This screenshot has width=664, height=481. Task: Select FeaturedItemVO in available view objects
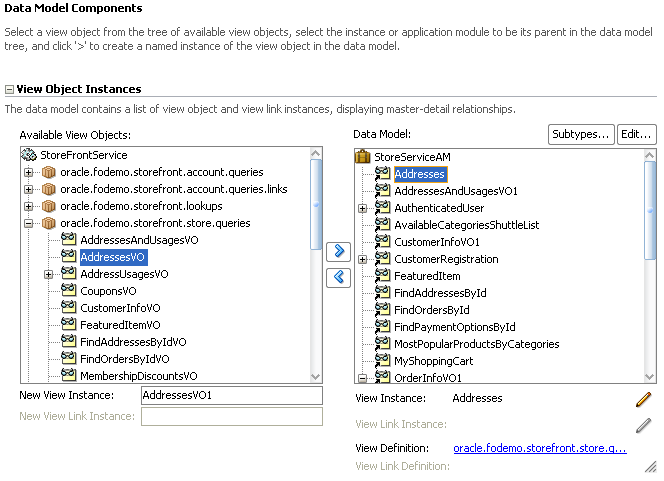[x=120, y=325]
